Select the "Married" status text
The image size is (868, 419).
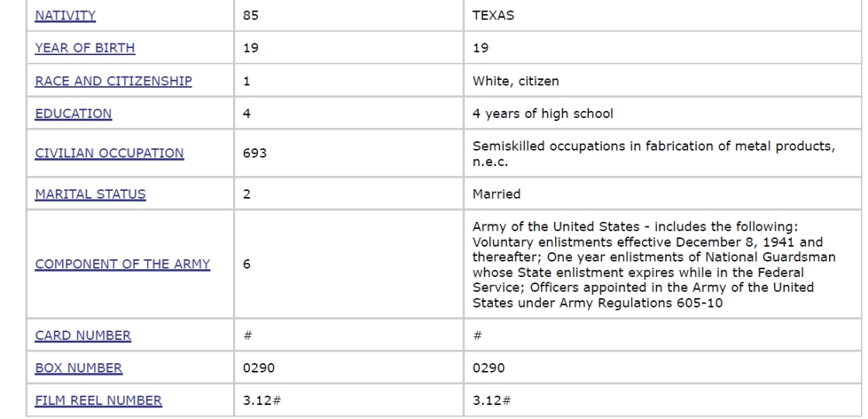pos(496,194)
